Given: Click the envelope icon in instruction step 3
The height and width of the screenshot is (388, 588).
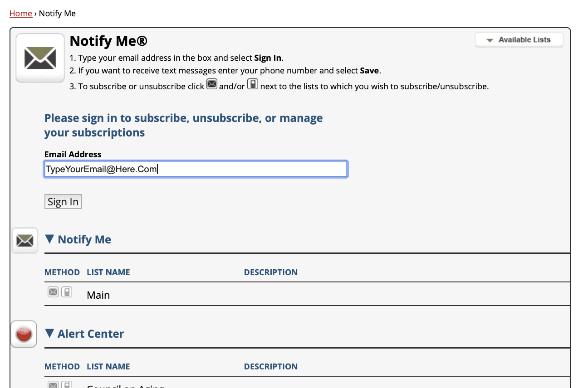Looking at the screenshot, I should click(212, 84).
